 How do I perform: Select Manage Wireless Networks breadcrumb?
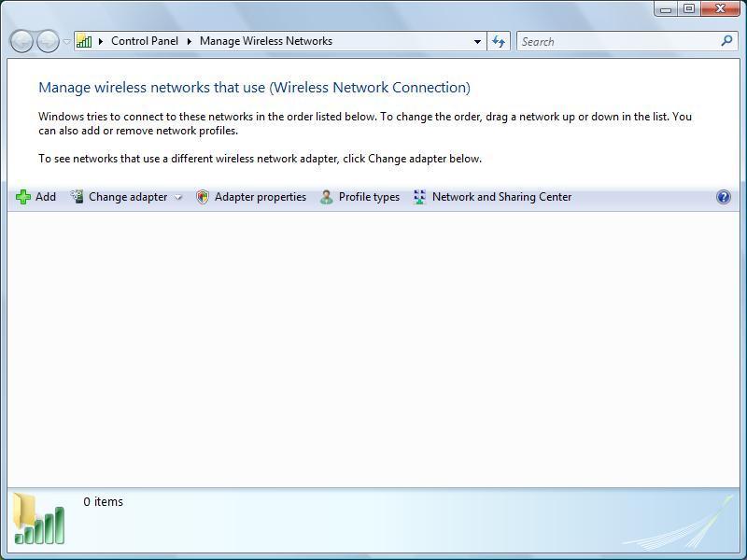[x=266, y=41]
